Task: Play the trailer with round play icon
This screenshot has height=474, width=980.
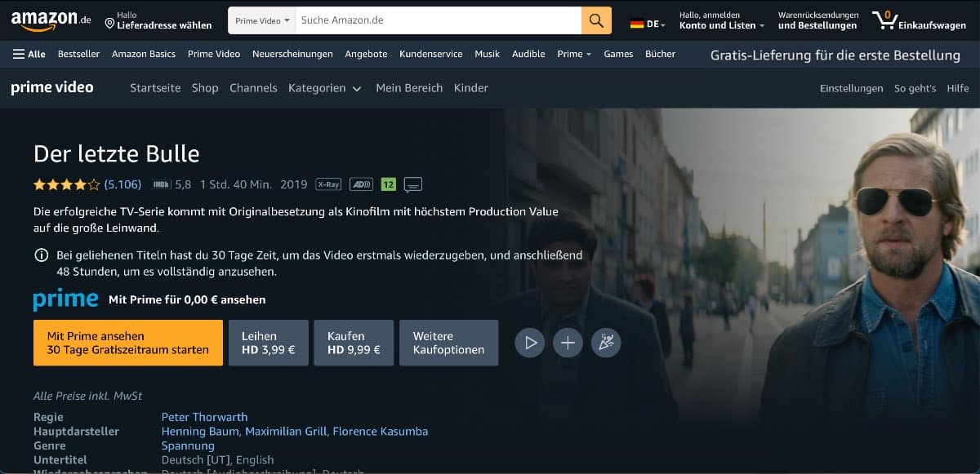Action: (x=530, y=343)
